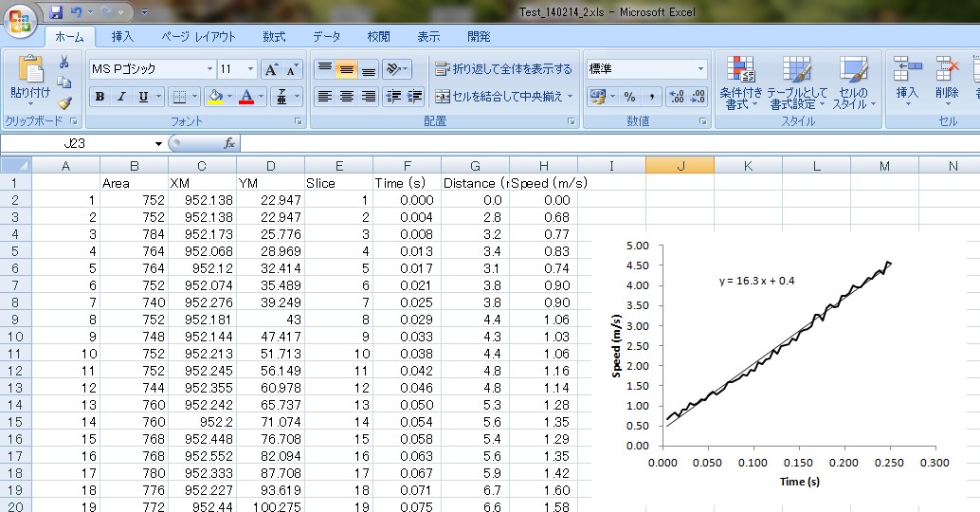Apply yellow fill color bucket
The height and width of the screenshot is (512, 980).
[x=215, y=97]
